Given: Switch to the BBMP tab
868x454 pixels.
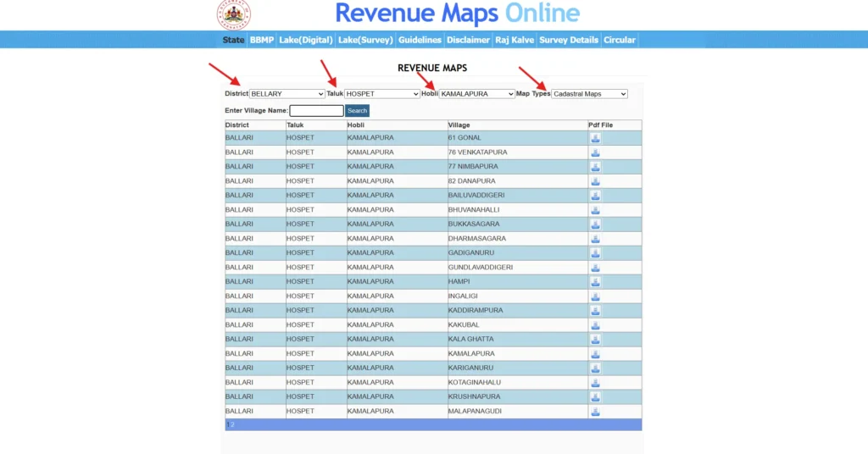Looking at the screenshot, I should coord(262,40).
